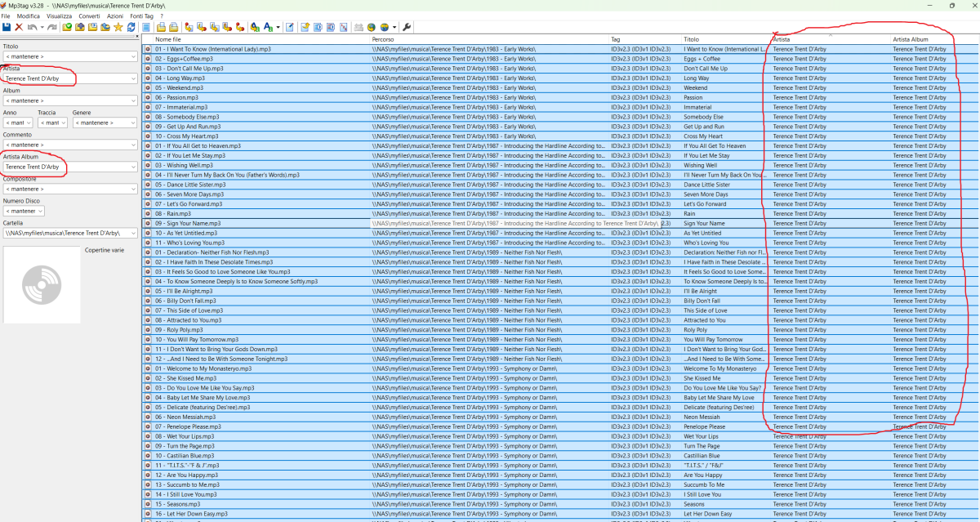Open the Actions icon with blue A
The image size is (980, 522).
coord(267,27)
